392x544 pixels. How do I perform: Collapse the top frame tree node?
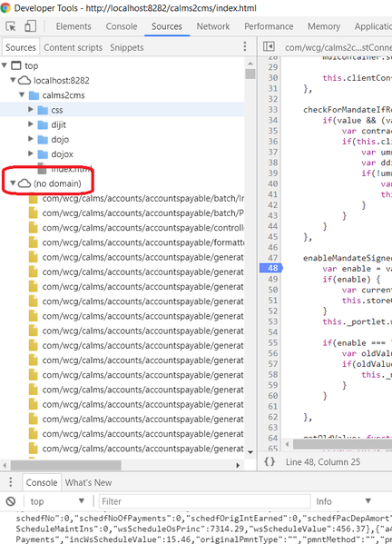click(5, 64)
